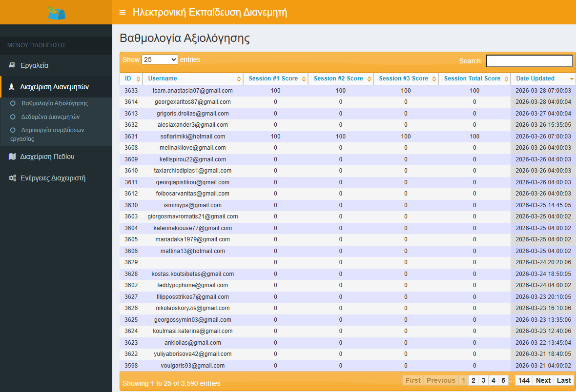Go to the Last page
This screenshot has width=576, height=392.
pos(564,380)
